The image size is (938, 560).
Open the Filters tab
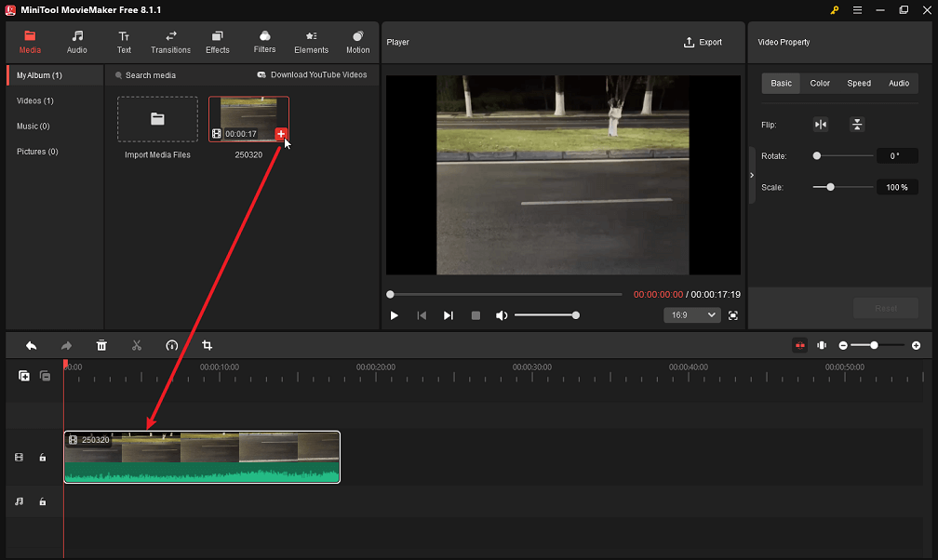[264, 42]
